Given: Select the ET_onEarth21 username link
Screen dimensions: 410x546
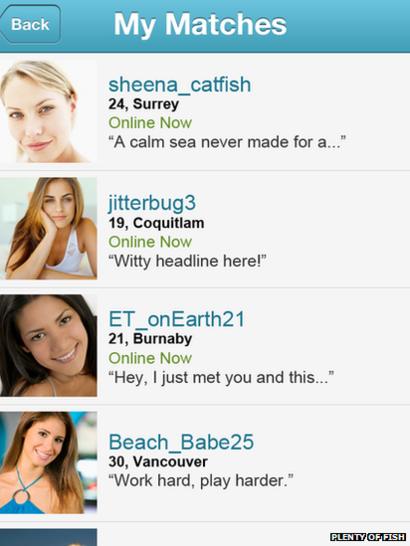Looking at the screenshot, I should (177, 319).
